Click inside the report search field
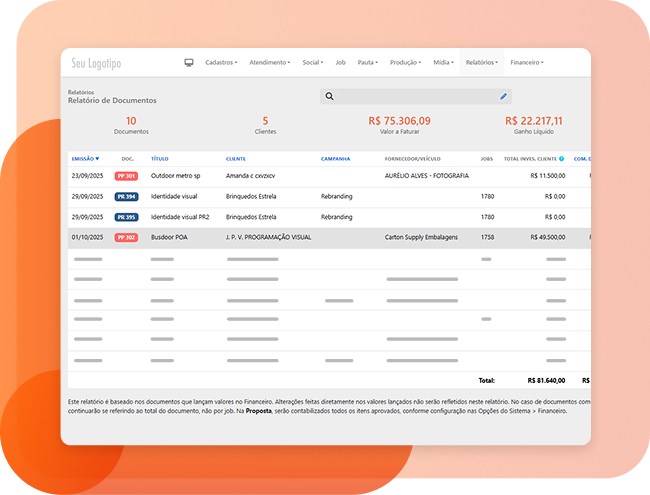The width and height of the screenshot is (650, 495). [x=415, y=97]
